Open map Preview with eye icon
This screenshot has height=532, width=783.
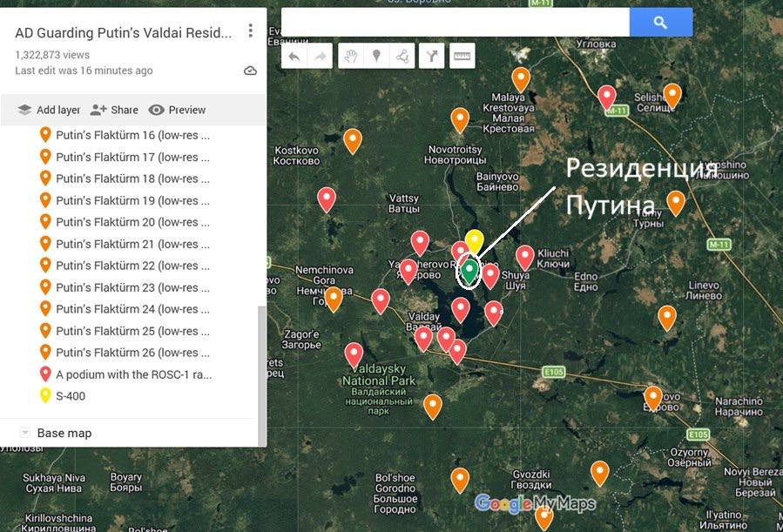(x=177, y=110)
